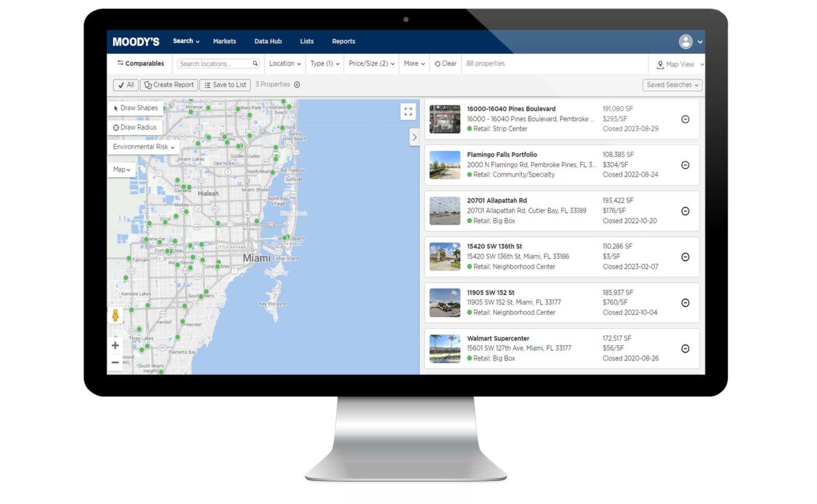The height and width of the screenshot is (504, 817).
Task: Open the Environmental Risk dropdown
Action: pos(143,147)
